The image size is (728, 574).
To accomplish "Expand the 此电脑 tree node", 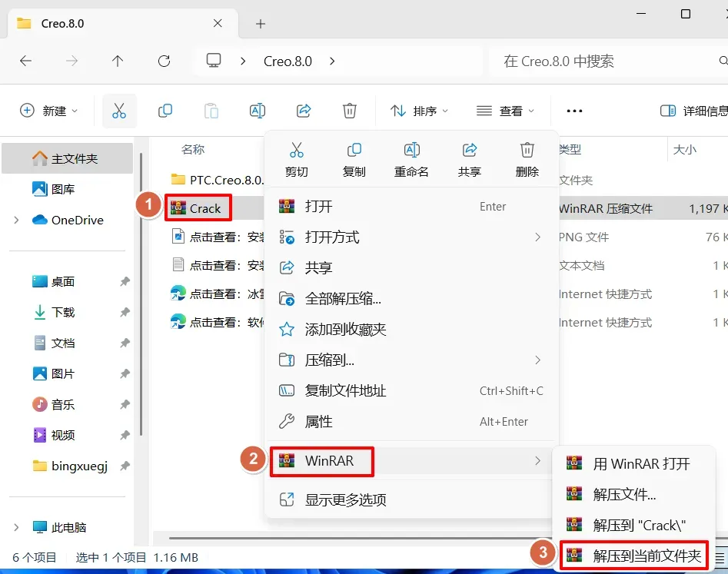I will tap(17, 528).
